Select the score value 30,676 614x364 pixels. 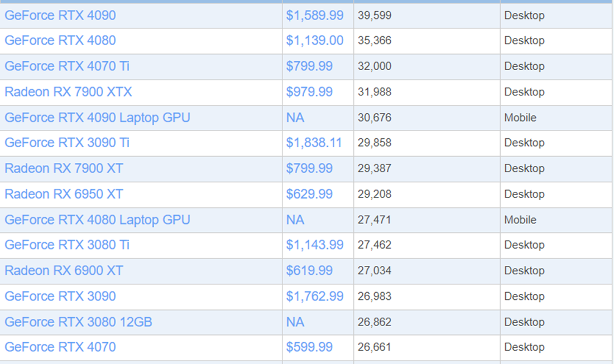coord(375,118)
